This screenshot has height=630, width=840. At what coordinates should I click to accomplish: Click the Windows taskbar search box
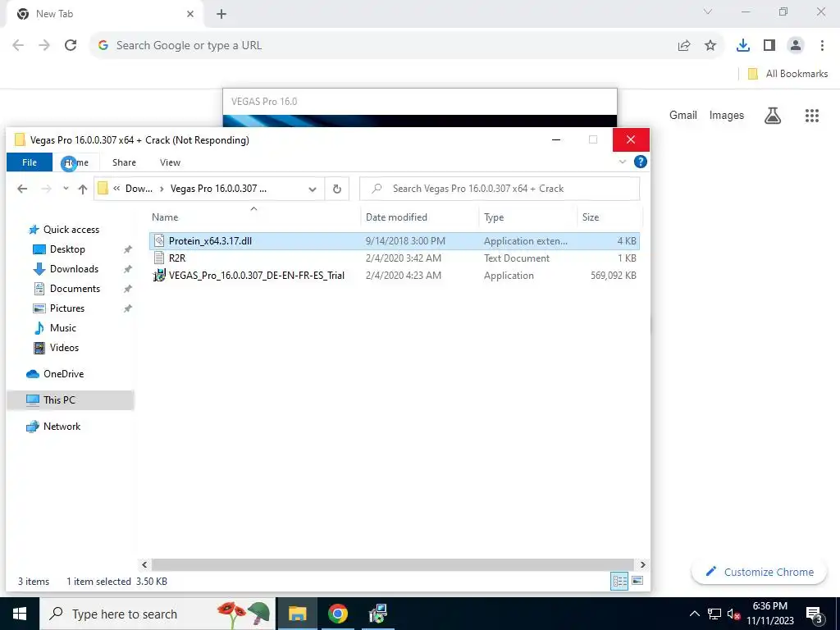pyautogui.click(x=157, y=614)
